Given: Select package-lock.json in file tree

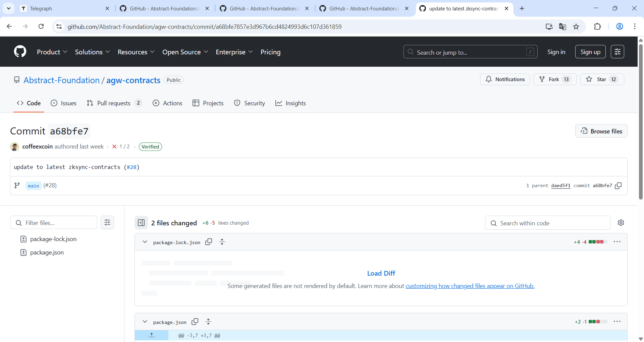Looking at the screenshot, I should [x=53, y=239].
